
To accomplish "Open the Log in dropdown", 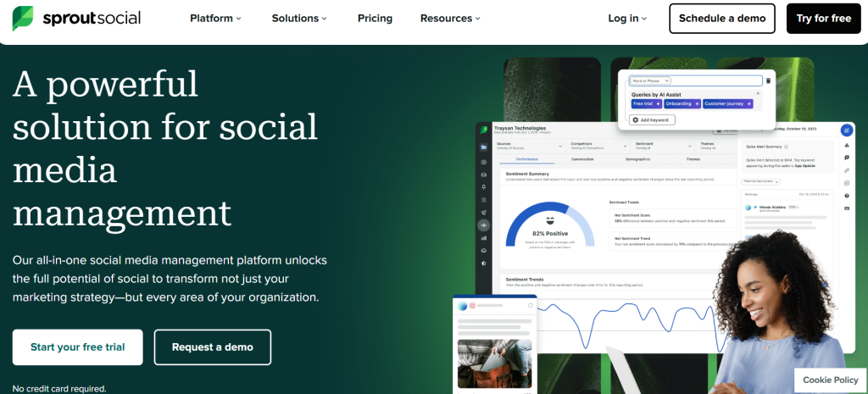I will [x=627, y=18].
